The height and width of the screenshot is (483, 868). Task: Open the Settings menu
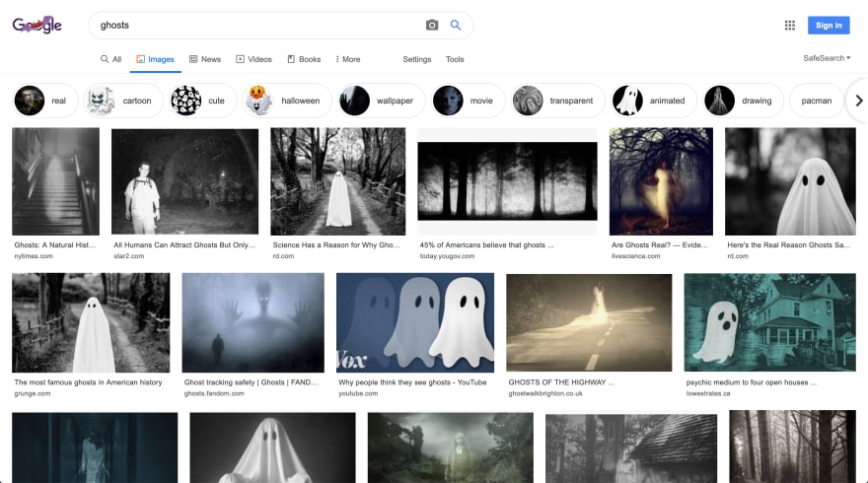click(x=417, y=59)
